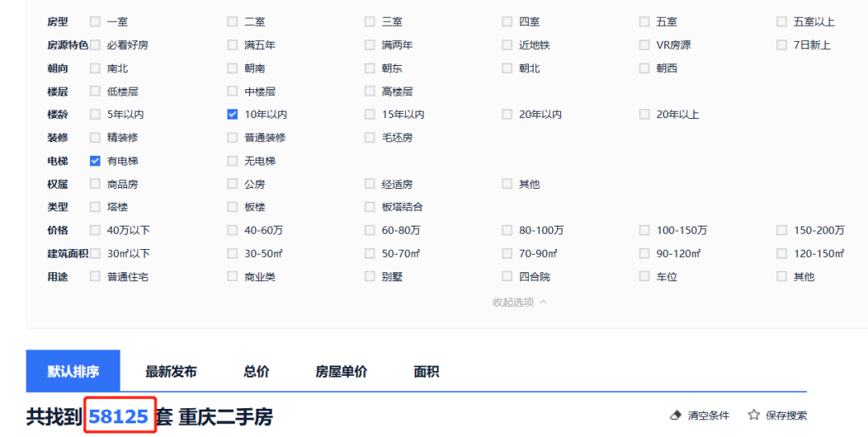This screenshot has width=868, height=437.
Task: Enable the 满五年 filter
Action: click(232, 45)
